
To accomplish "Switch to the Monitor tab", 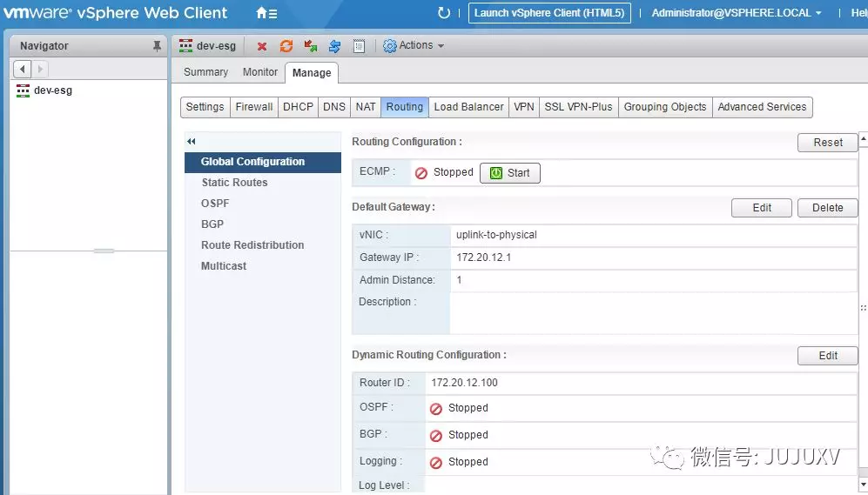I will click(x=260, y=72).
